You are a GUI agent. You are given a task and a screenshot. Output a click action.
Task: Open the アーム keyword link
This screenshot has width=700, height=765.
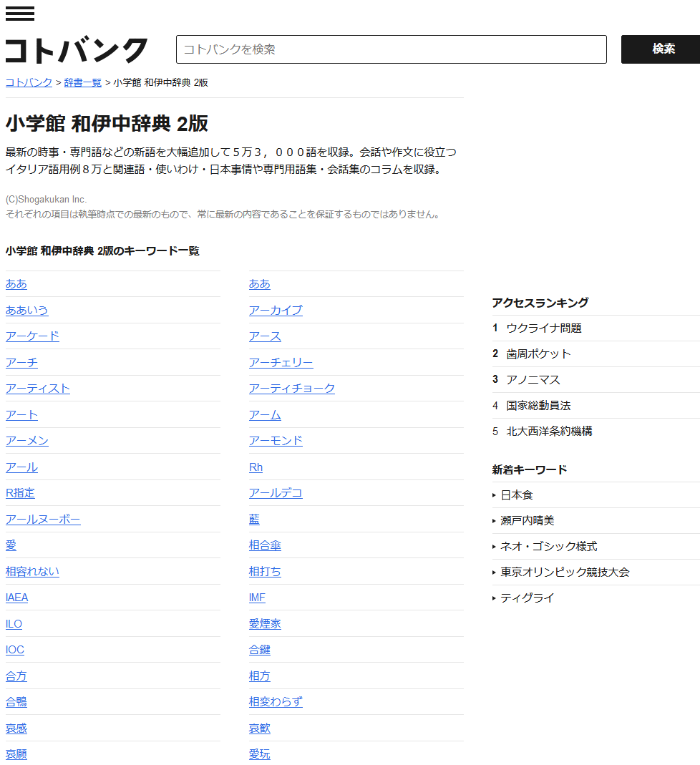click(x=265, y=414)
